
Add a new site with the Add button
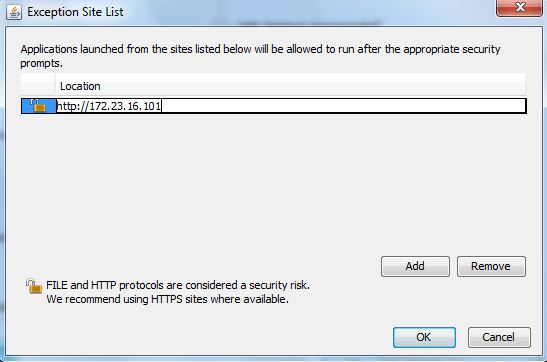click(415, 266)
